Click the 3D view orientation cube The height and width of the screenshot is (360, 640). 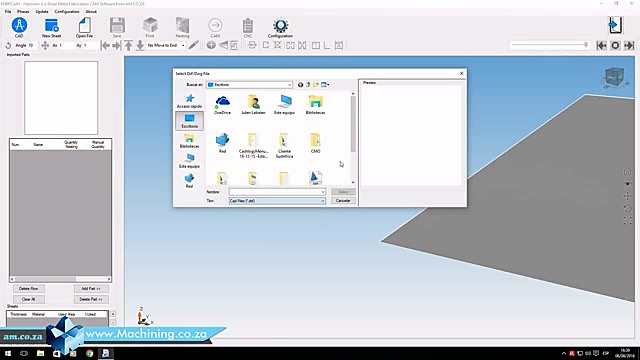[x=614, y=77]
